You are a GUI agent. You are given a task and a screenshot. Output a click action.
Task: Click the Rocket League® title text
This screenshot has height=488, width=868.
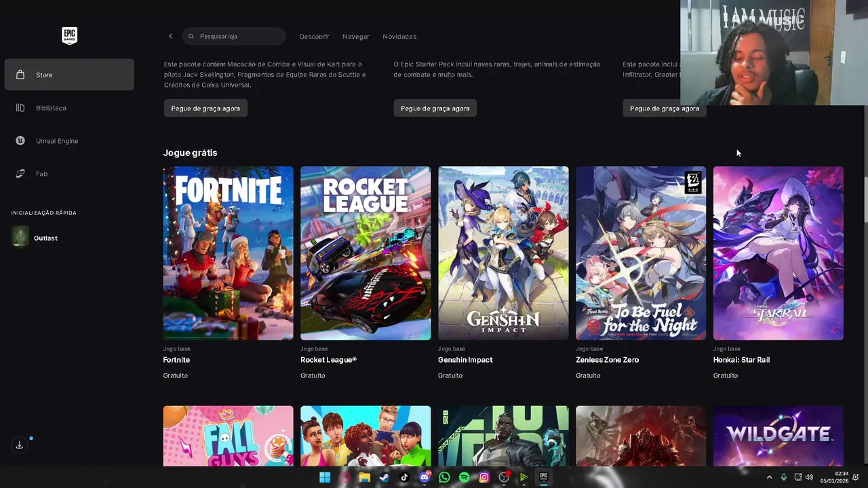coord(328,360)
